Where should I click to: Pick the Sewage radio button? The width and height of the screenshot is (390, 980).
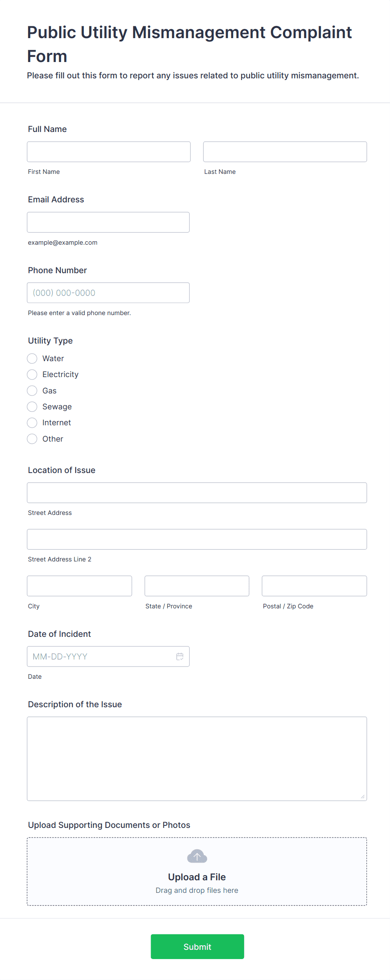click(32, 407)
